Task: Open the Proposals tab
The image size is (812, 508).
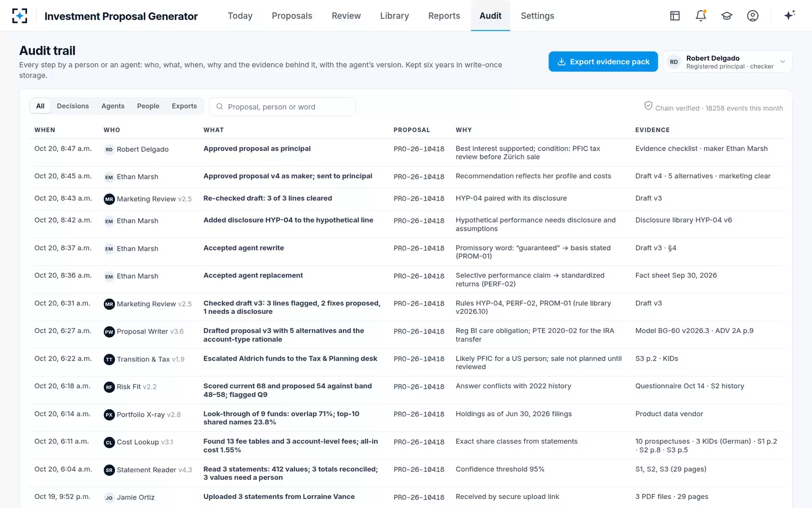Action: (x=292, y=16)
